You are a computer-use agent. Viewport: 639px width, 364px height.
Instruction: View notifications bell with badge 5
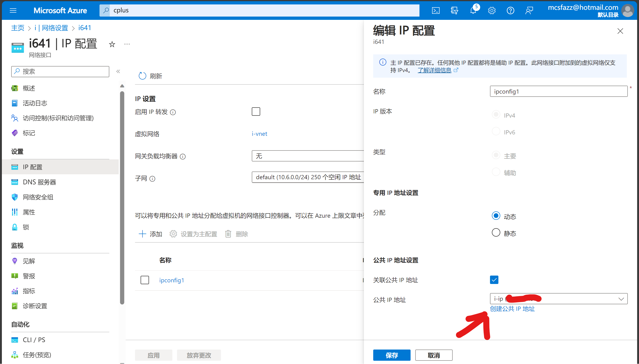pyautogui.click(x=473, y=10)
